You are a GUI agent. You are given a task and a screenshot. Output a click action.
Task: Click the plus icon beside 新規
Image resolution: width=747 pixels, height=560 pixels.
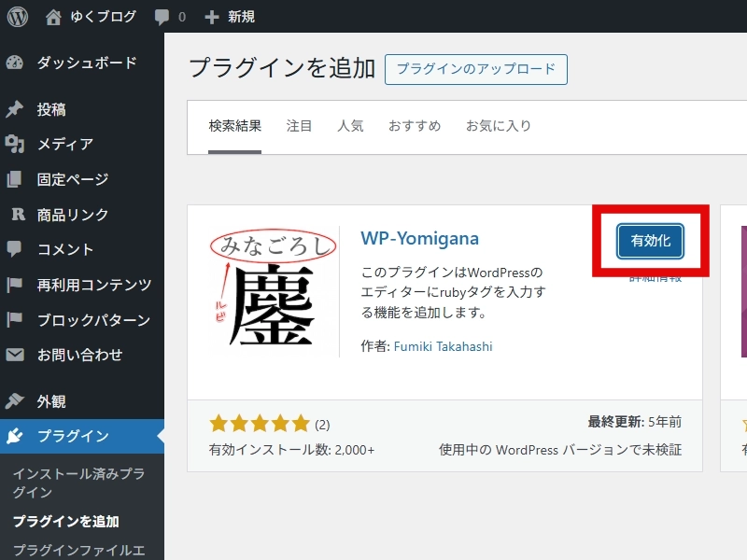pos(212,17)
